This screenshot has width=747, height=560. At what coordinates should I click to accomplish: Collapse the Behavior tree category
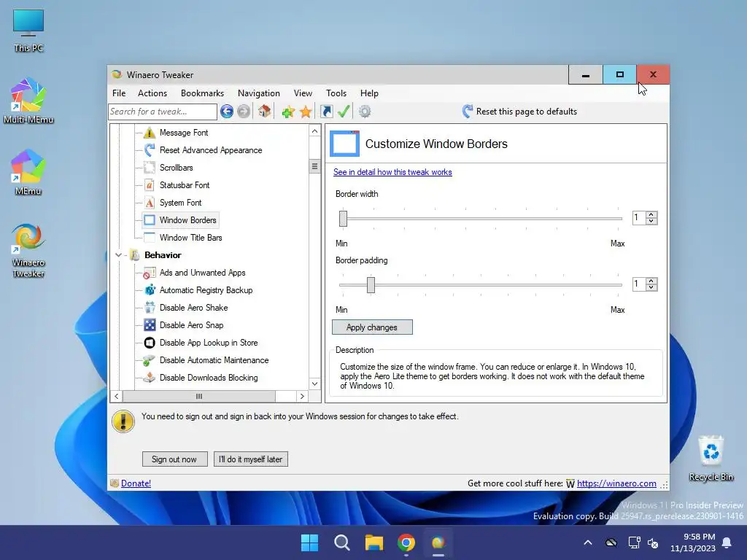[119, 255]
